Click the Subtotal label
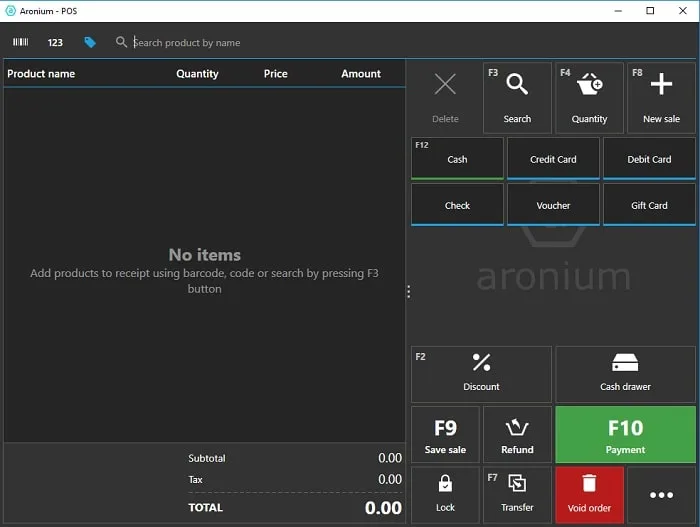The width and height of the screenshot is (700, 527). tap(207, 458)
